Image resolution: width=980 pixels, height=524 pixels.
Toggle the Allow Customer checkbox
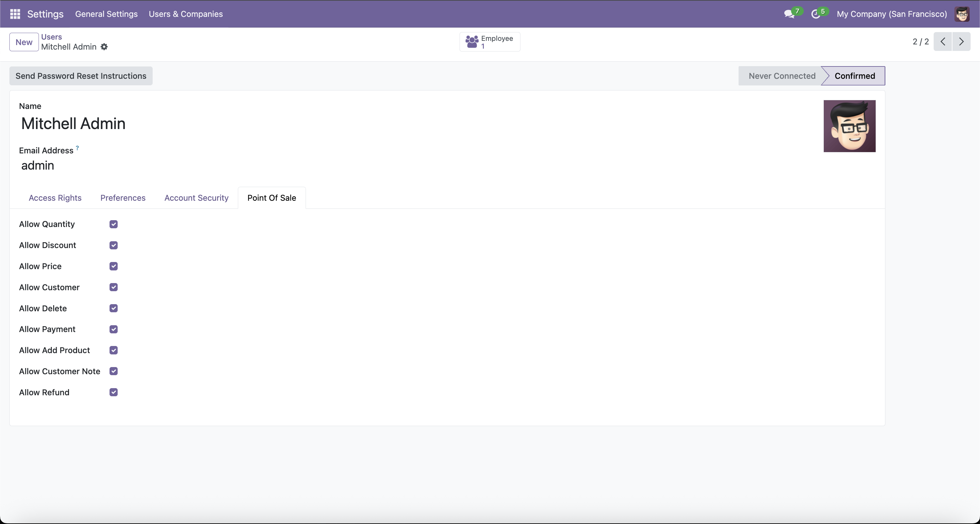[113, 287]
